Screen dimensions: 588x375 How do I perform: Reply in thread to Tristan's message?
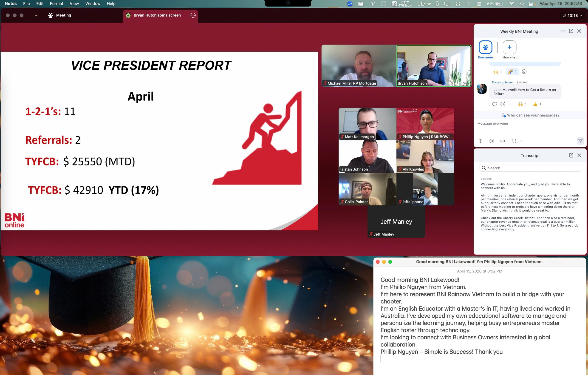495,104
